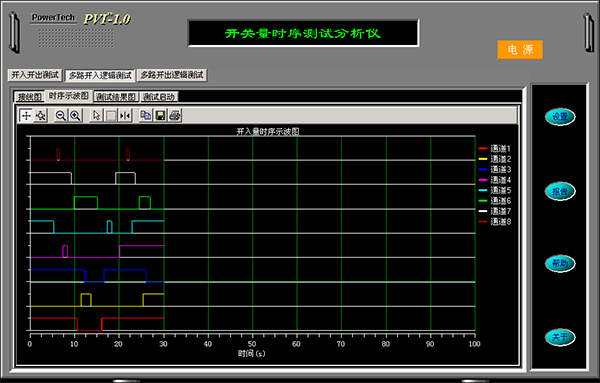
Task: Open the 测试启动 sub-tab
Action: [x=159, y=97]
